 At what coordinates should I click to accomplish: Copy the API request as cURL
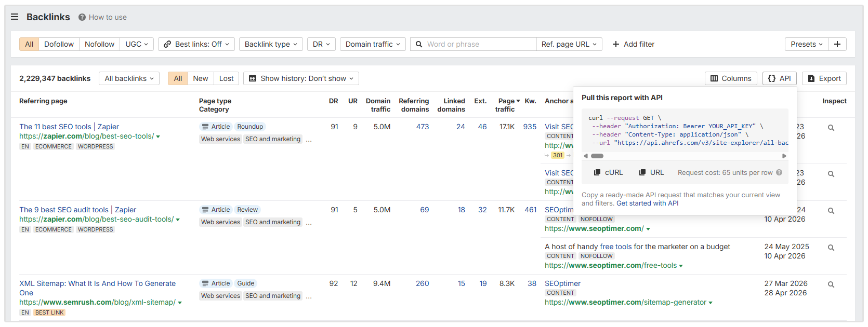tap(608, 172)
